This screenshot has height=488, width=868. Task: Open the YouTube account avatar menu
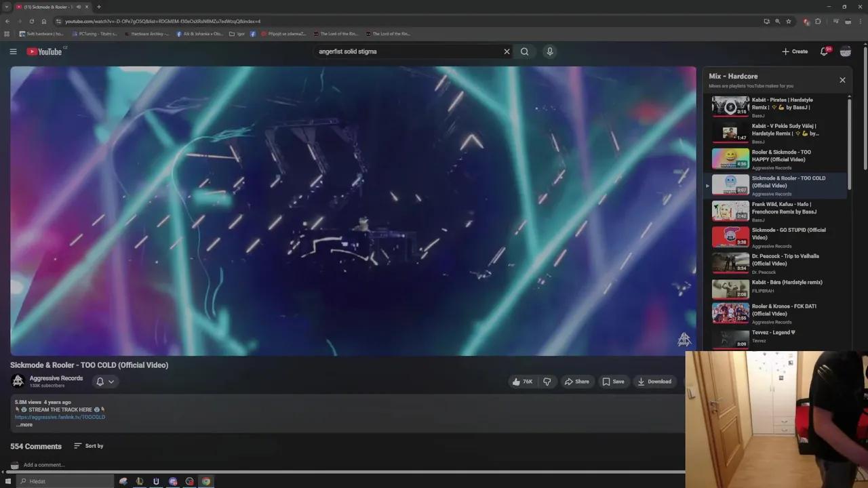pyautogui.click(x=845, y=52)
